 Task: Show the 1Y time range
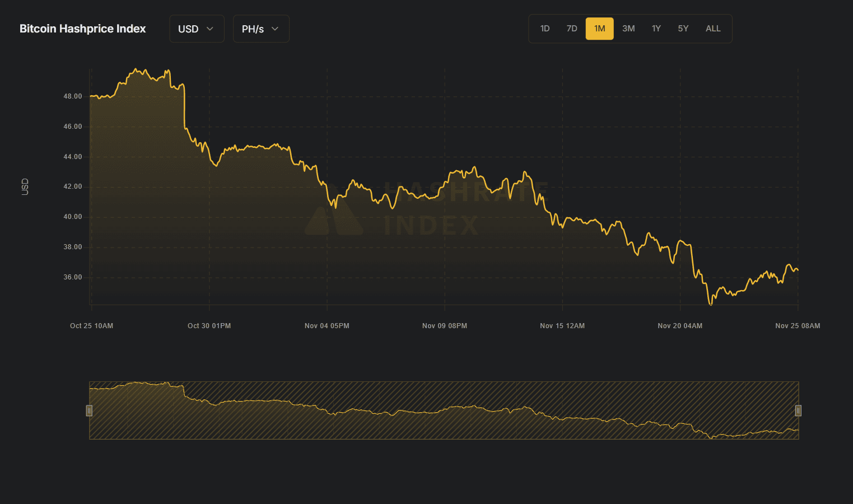coord(656,29)
